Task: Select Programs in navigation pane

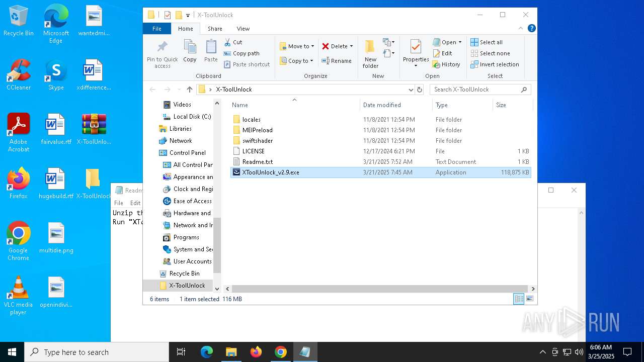Action: pyautogui.click(x=186, y=237)
